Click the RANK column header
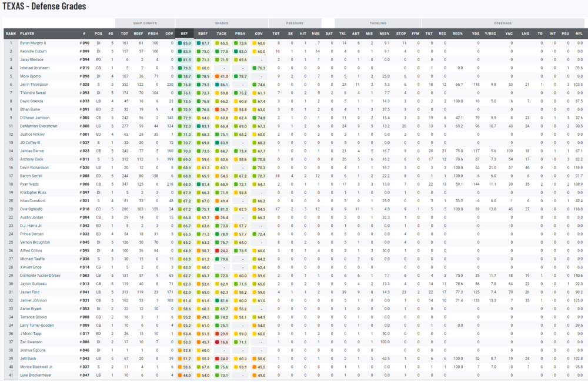 (11, 34)
